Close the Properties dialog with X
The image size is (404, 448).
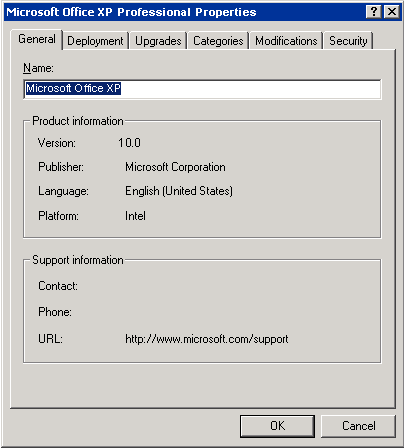coord(392,12)
